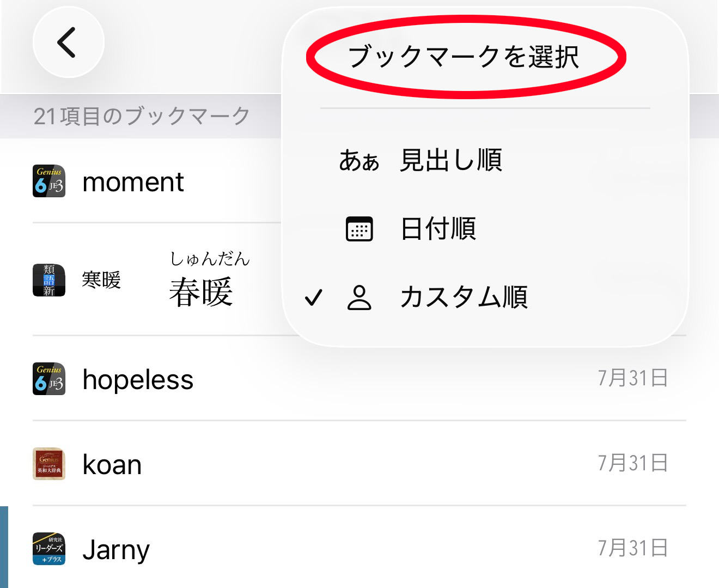Screen dimensions: 719x588
Task: Click the Genius 6 dictionary icon beside moment
Action: point(49,181)
